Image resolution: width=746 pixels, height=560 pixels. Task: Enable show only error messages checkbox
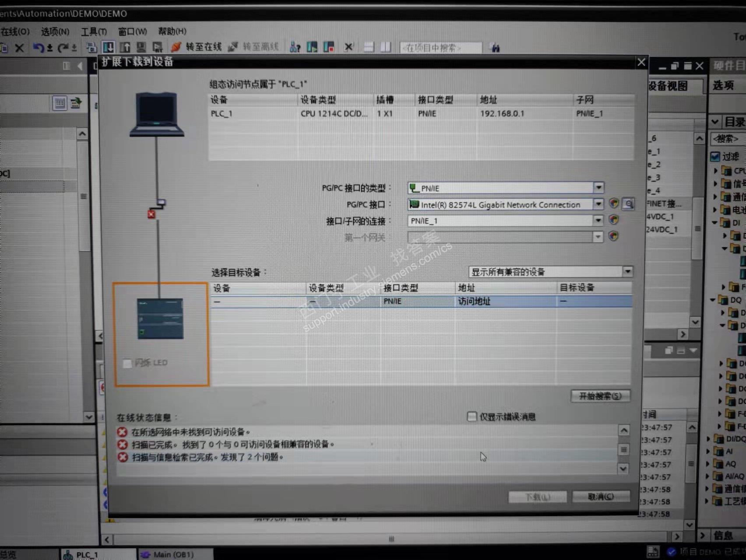[x=472, y=416]
